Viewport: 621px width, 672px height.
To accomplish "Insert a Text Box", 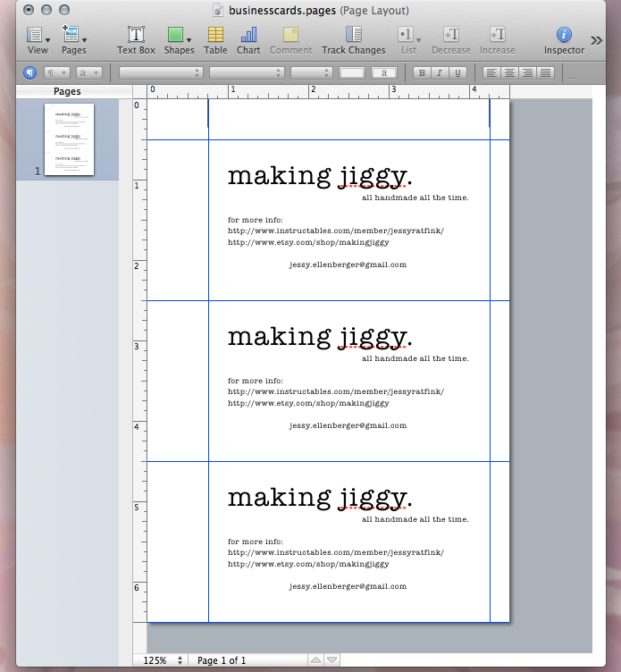I will (136, 41).
